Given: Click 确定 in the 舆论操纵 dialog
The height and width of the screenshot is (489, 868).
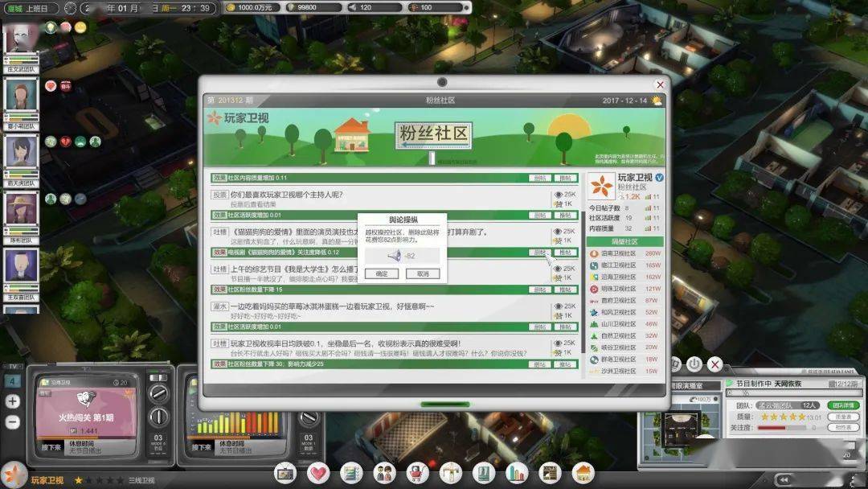Looking at the screenshot, I should pos(382,273).
